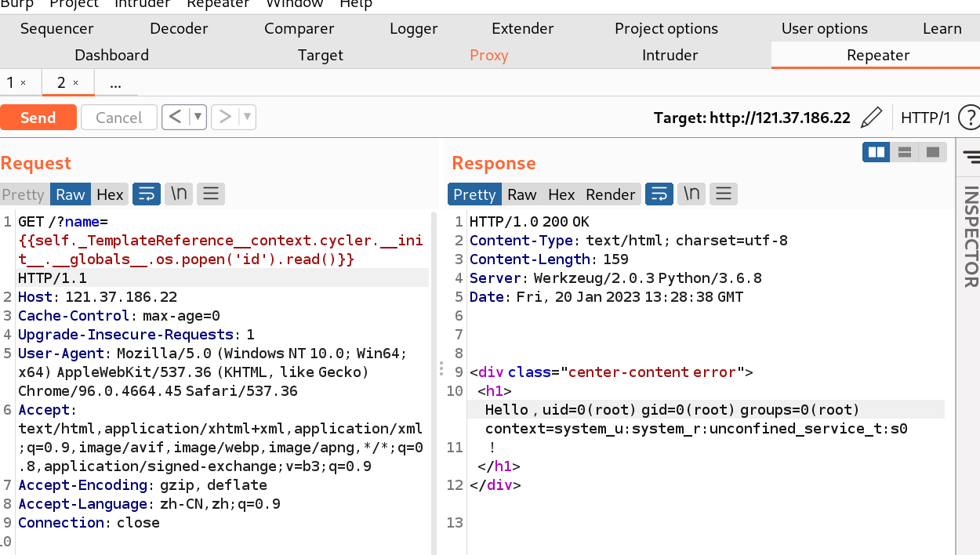Switch Response to Render view
The width and height of the screenshot is (980, 555).
[611, 194]
